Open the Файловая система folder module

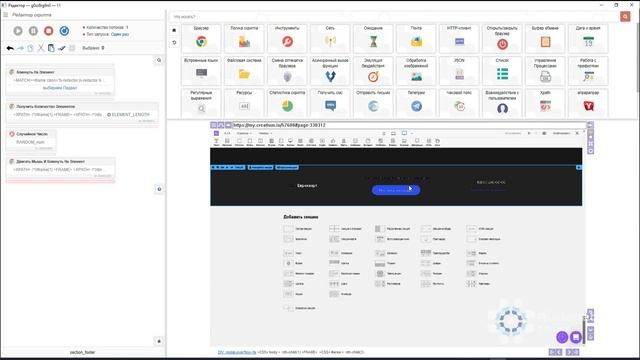coord(244,71)
